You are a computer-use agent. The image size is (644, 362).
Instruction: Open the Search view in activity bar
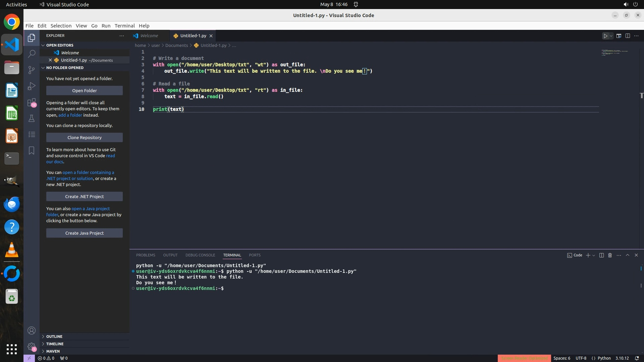pos(32,54)
